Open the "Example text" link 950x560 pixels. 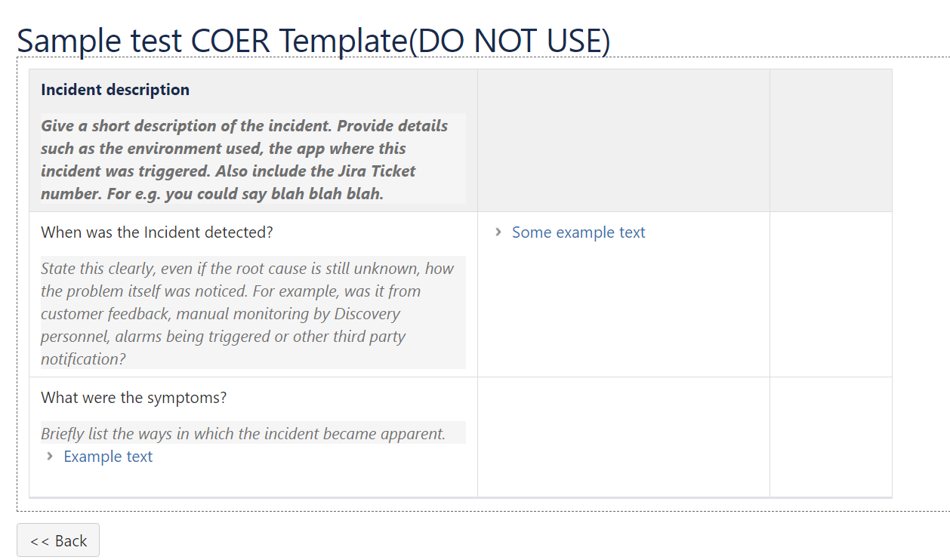(x=108, y=456)
